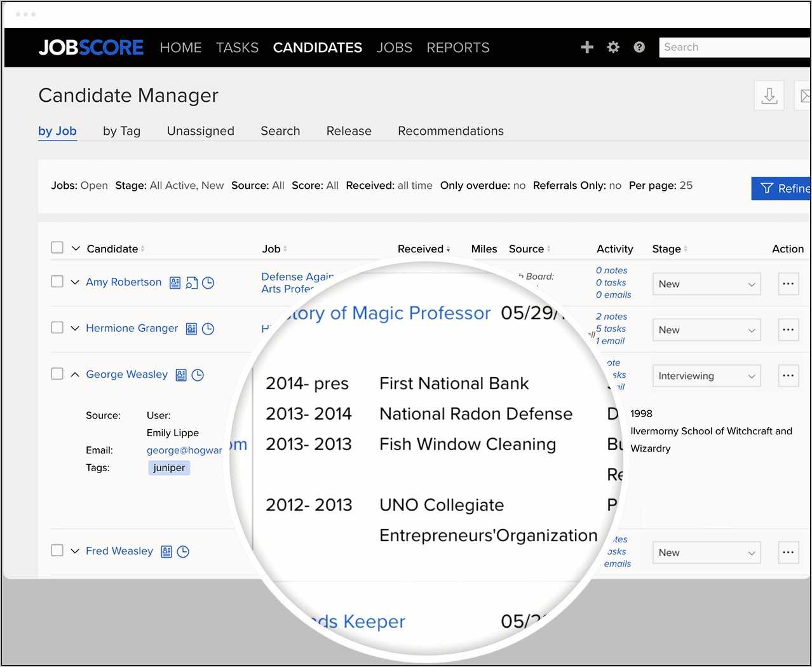This screenshot has width=812, height=667.
Task: Open the Interviewing stage dropdown
Action: point(706,376)
